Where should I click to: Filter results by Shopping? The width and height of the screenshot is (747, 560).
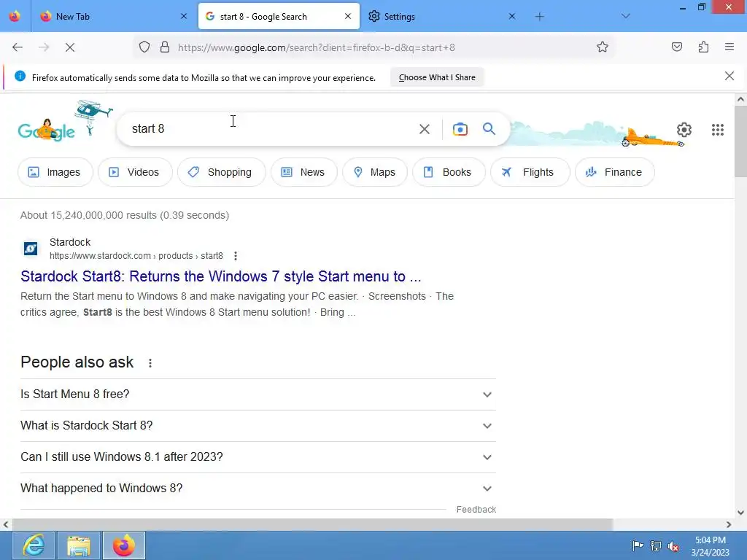tap(222, 172)
